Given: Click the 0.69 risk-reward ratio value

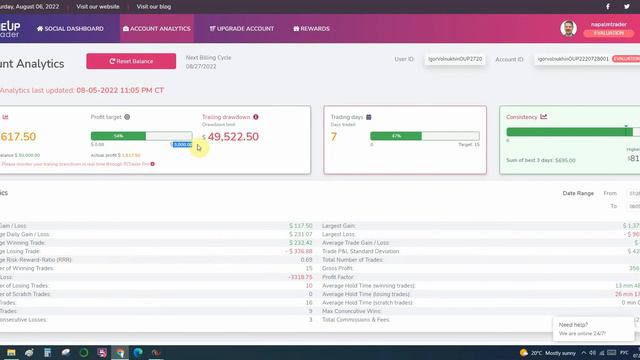Looking at the screenshot, I should pyautogui.click(x=307, y=260).
